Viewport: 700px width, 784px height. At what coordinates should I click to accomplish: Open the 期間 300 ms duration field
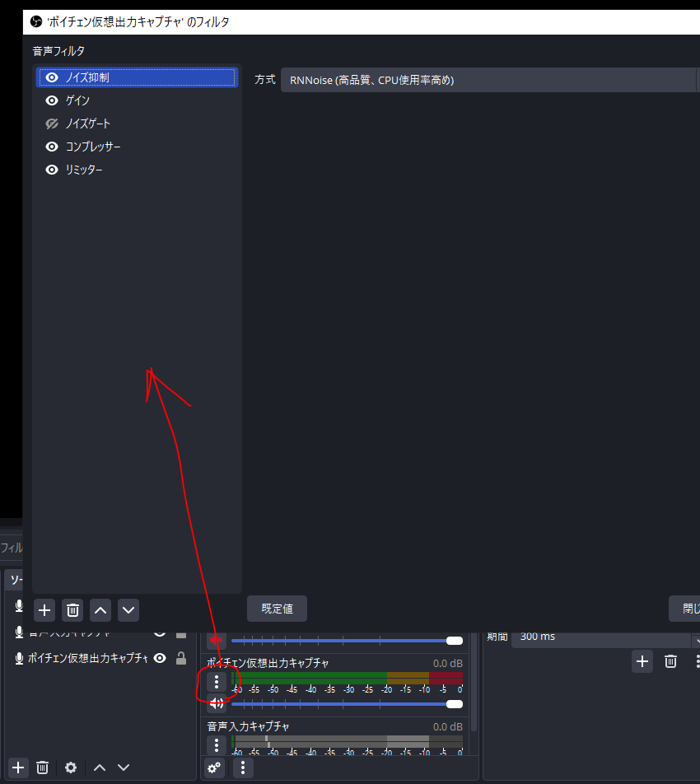(601, 637)
